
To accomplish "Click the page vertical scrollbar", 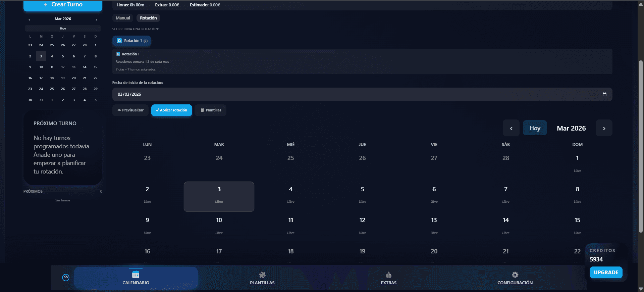I will point(641,146).
